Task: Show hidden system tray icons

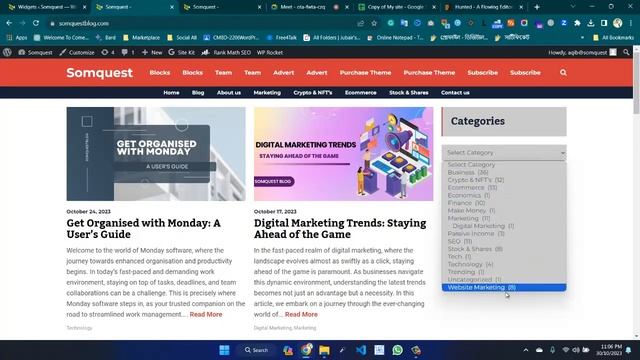Action: tap(526, 350)
